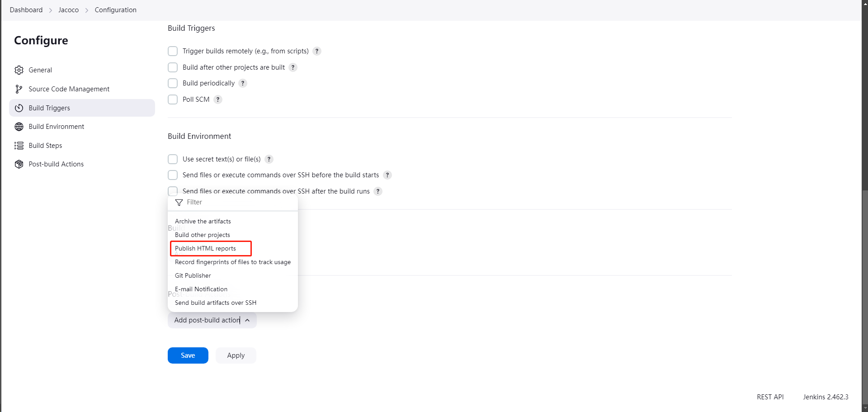Click the filter funnel icon in dropdown
The height and width of the screenshot is (412, 868).
pos(179,203)
